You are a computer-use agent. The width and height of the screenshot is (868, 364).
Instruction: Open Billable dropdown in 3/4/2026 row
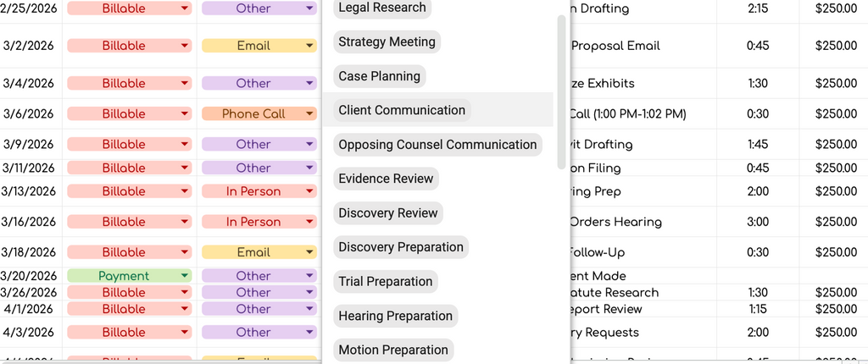click(x=130, y=84)
